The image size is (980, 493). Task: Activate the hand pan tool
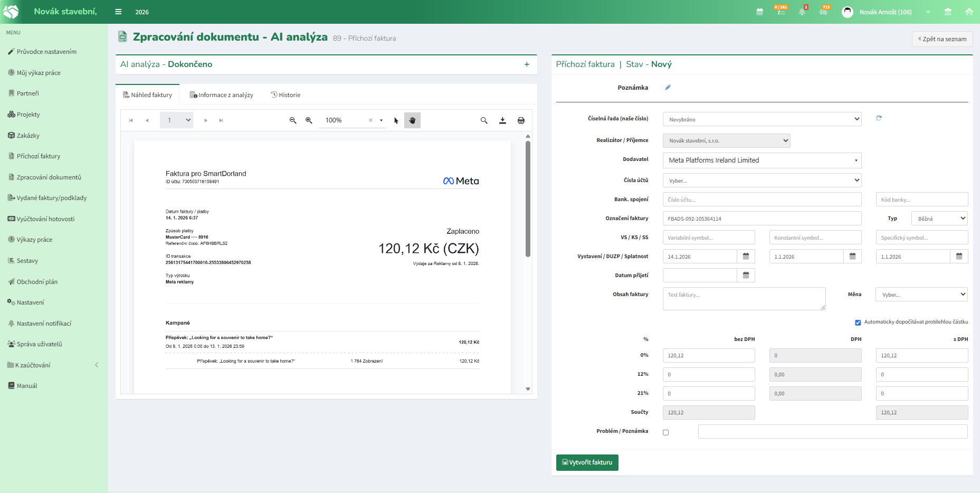click(x=412, y=120)
